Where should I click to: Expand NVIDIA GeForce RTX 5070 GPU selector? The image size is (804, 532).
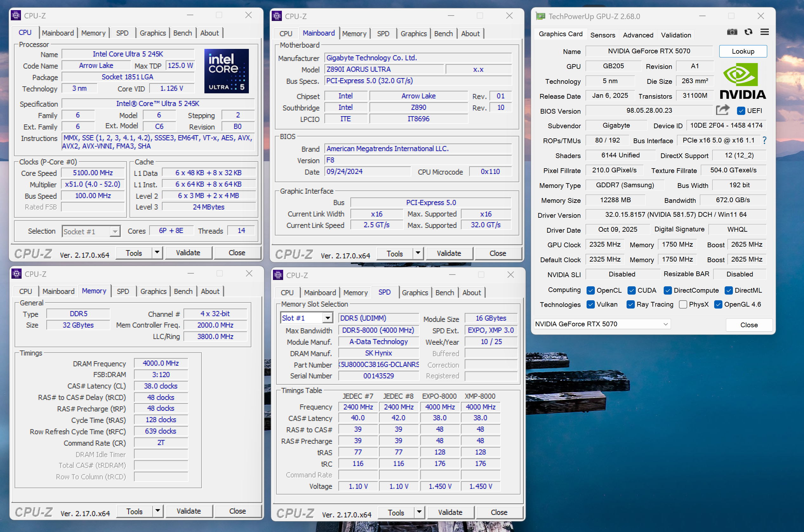[x=666, y=324]
